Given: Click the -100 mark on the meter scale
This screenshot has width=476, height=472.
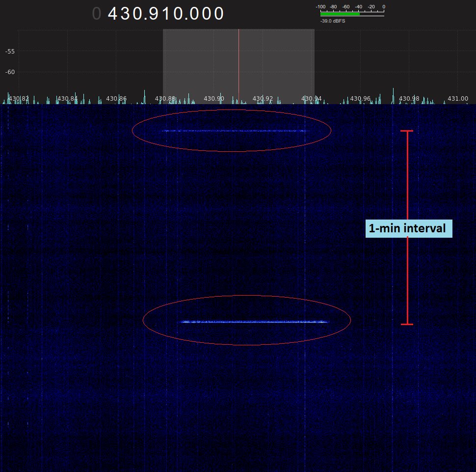Looking at the screenshot, I should (x=320, y=7).
